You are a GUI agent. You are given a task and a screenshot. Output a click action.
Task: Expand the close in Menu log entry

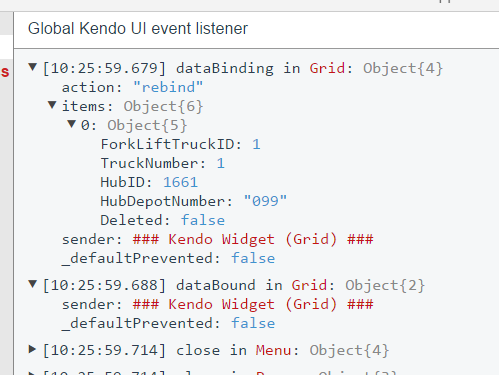click(x=32, y=349)
